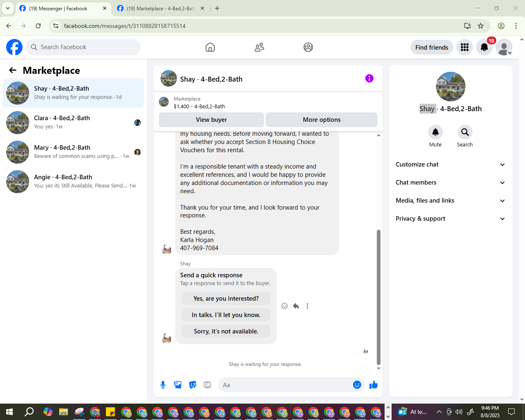Viewport: 525px width, 420px height.
Task: Show hidden system tray icons
Action: [x=439, y=412]
